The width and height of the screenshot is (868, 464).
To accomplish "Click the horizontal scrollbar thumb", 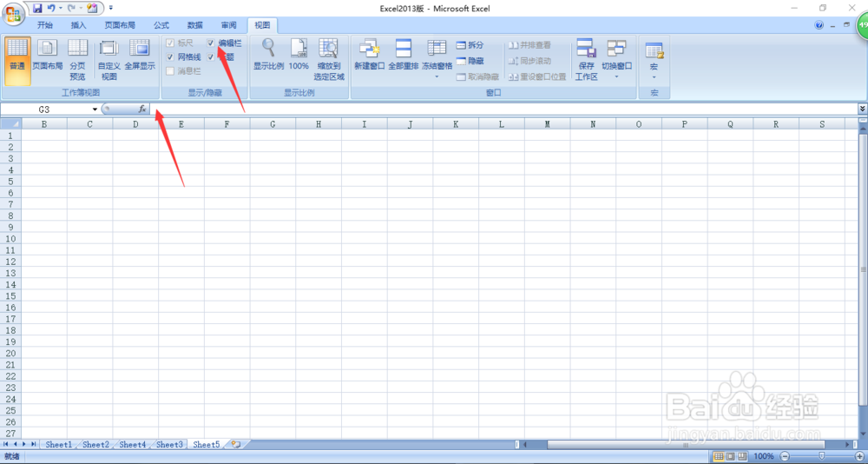I will pyautogui.click(x=686, y=445).
